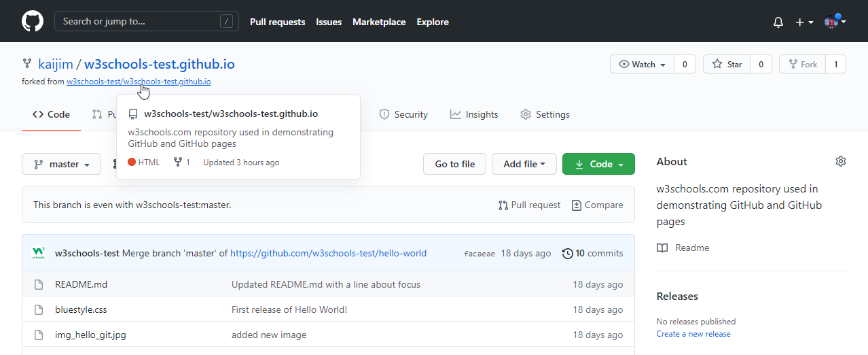View notifications bell icon
This screenshot has height=355, width=868.
778,22
